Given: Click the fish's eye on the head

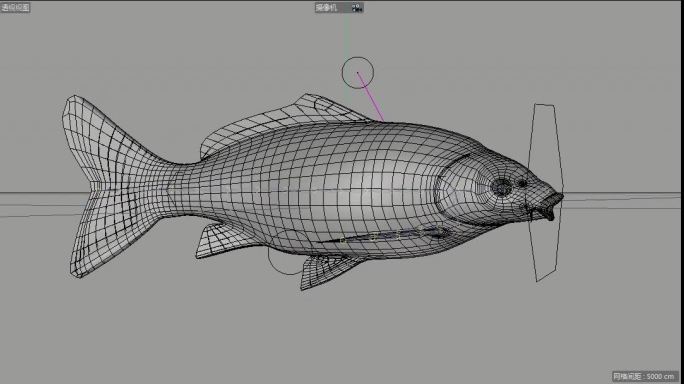Looking at the screenshot, I should pyautogui.click(x=502, y=187).
